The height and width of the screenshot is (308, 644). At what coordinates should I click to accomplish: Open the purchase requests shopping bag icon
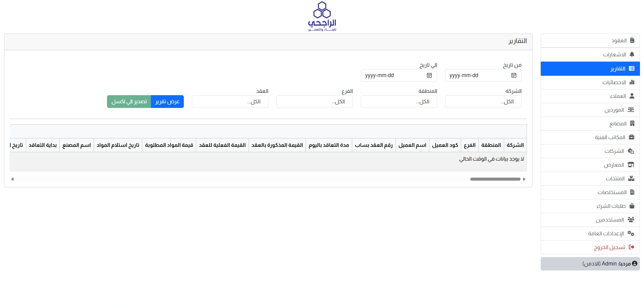pos(632,206)
